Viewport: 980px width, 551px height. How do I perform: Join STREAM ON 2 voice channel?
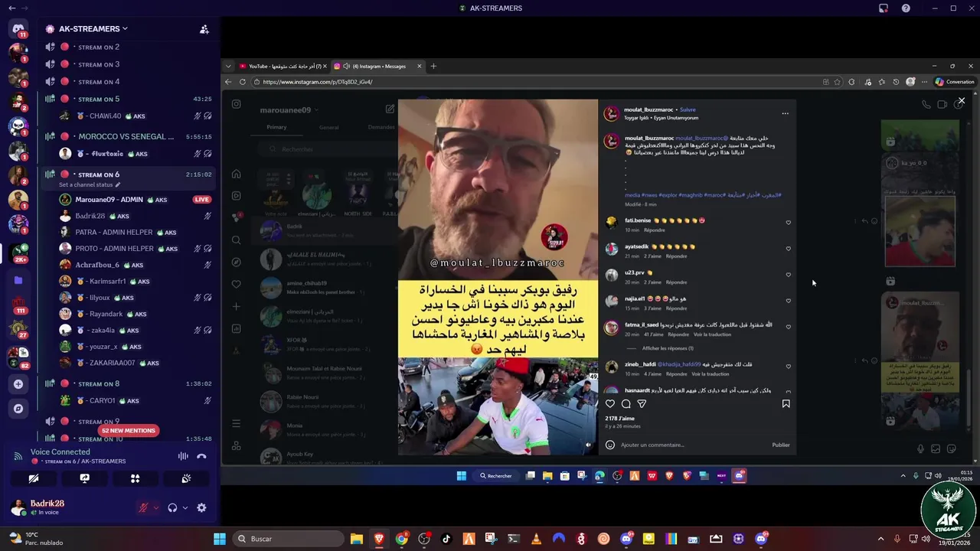click(129, 47)
